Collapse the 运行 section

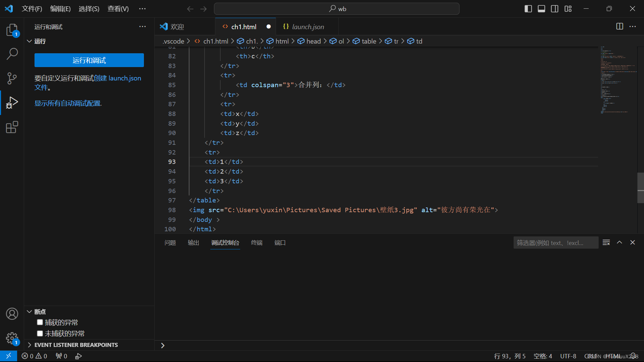(30, 41)
